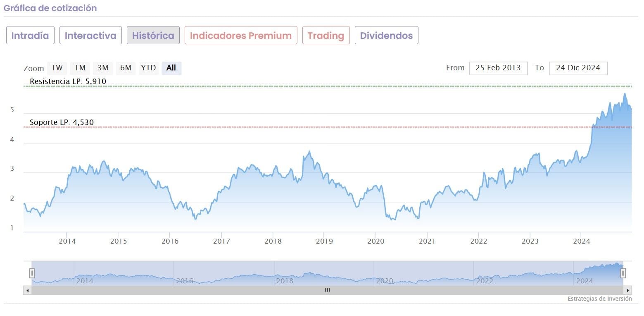The height and width of the screenshot is (316, 644).
Task: Click the right navigator range handle
Action: pyautogui.click(x=623, y=273)
